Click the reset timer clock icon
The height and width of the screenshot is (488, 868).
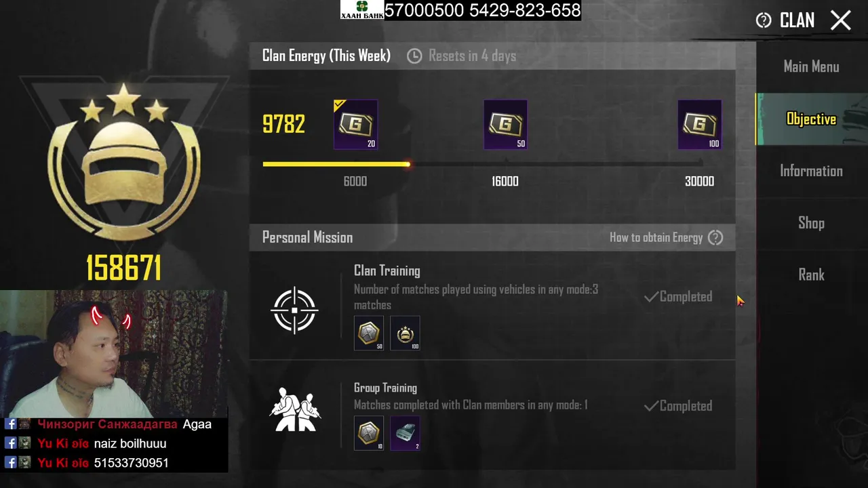[x=414, y=56]
